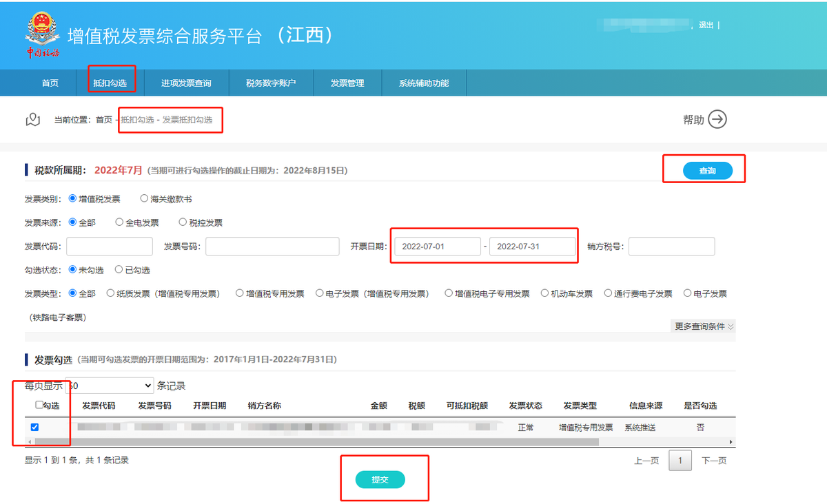Uncheck the first invoice row checkbox
Viewport: 827px width, 504px height.
[x=35, y=427]
